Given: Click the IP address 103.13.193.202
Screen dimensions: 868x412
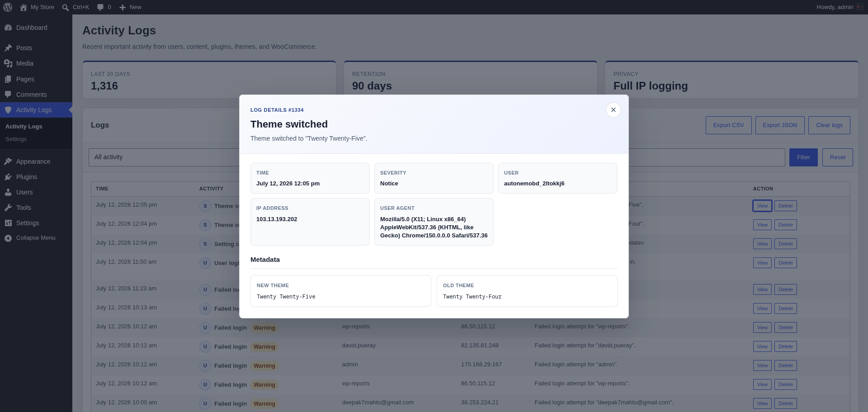Looking at the screenshot, I should pyautogui.click(x=277, y=219).
